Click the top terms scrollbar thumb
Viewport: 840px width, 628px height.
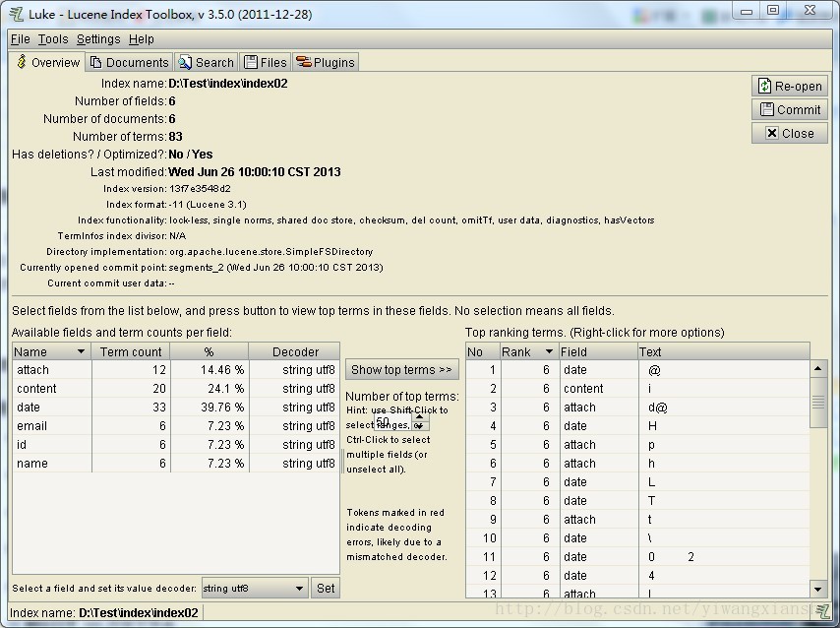click(817, 403)
